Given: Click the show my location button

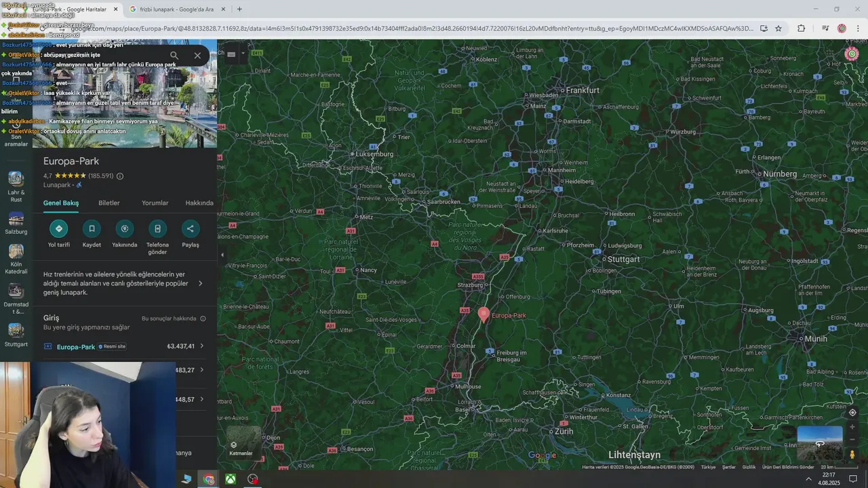Looking at the screenshot, I should (x=852, y=412).
